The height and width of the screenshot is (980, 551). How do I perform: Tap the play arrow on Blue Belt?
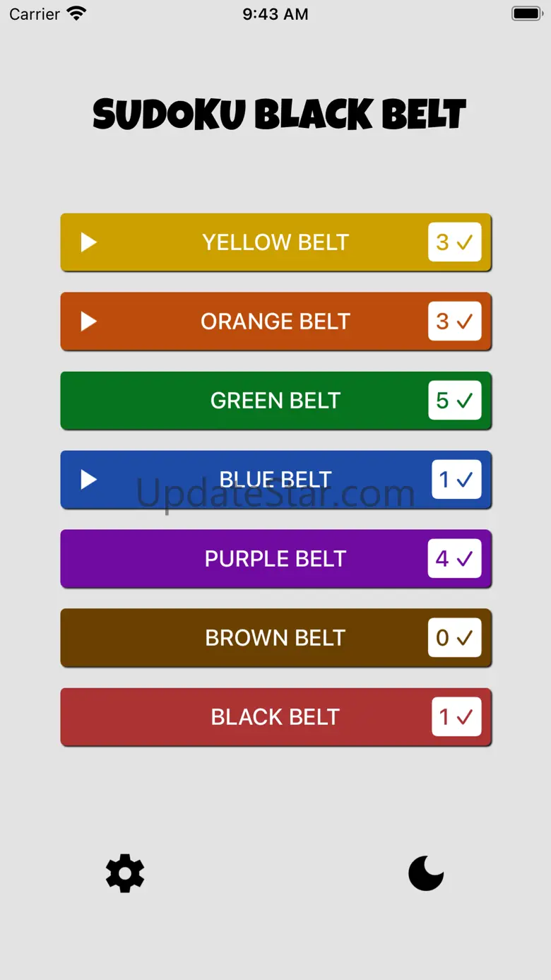[x=88, y=480]
